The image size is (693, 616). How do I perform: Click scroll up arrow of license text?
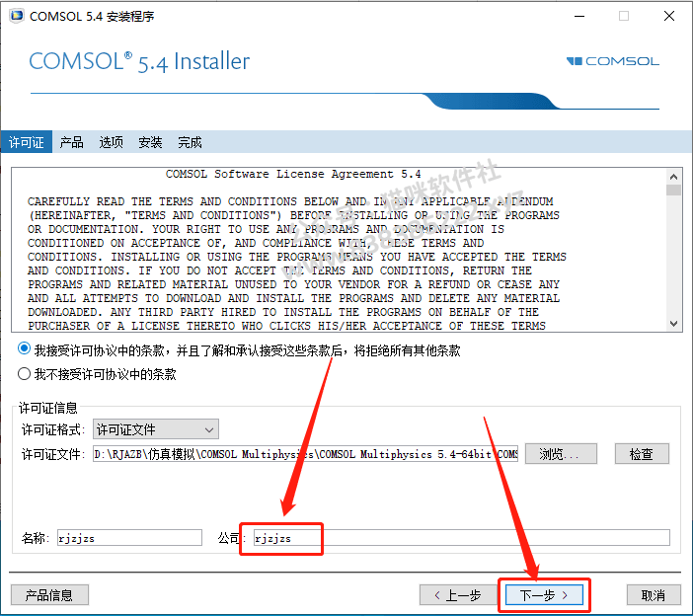pyautogui.click(x=673, y=177)
